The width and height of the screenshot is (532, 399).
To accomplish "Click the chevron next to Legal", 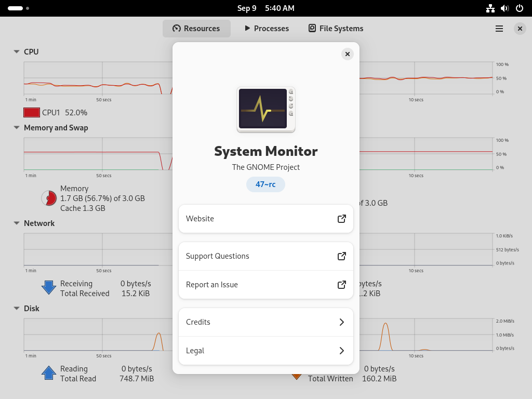I will [x=342, y=351].
